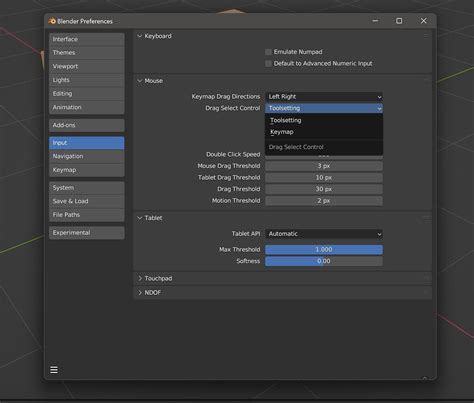This screenshot has height=403, width=474.
Task: Close the Blender Preferences window
Action: [x=424, y=21]
